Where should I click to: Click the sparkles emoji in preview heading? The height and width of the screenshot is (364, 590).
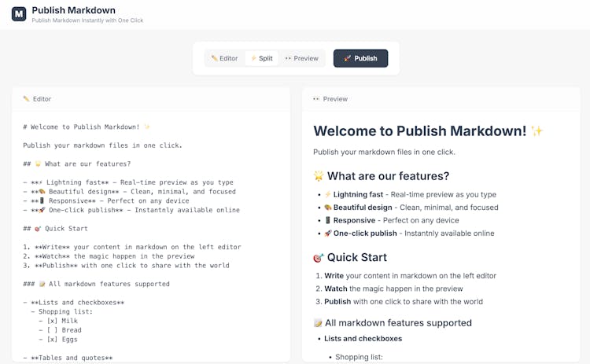click(x=537, y=131)
